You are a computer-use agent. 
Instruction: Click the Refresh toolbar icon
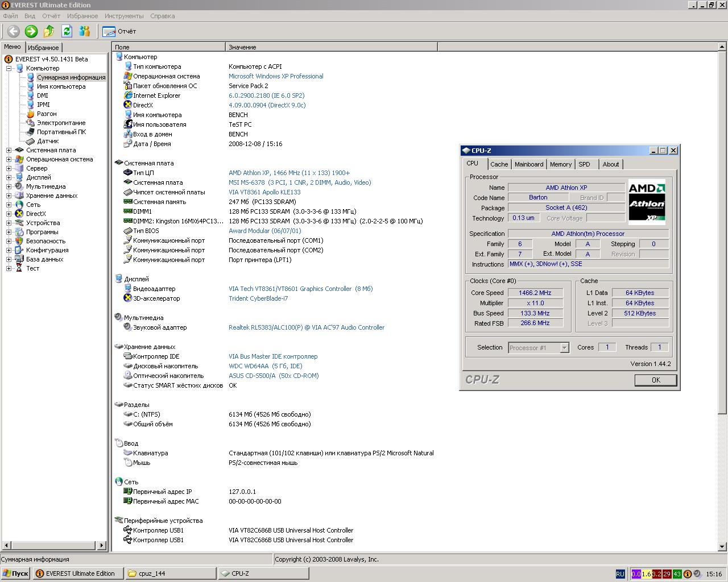coord(67,31)
